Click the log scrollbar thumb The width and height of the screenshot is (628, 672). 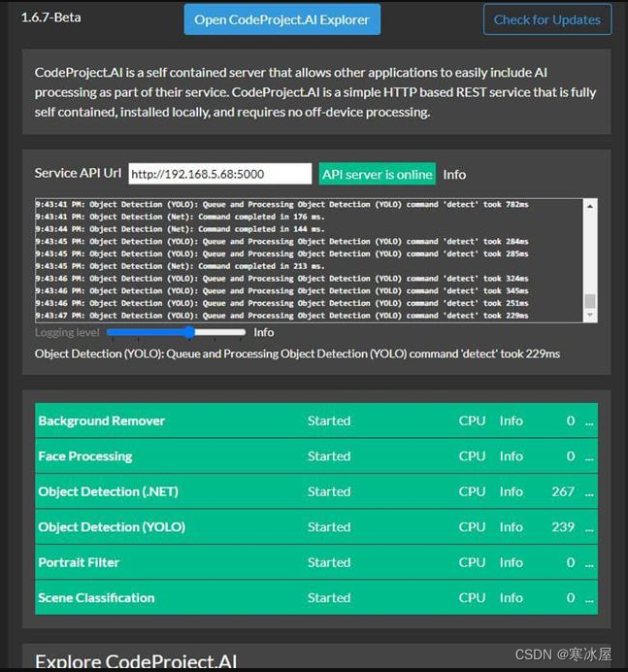click(590, 301)
